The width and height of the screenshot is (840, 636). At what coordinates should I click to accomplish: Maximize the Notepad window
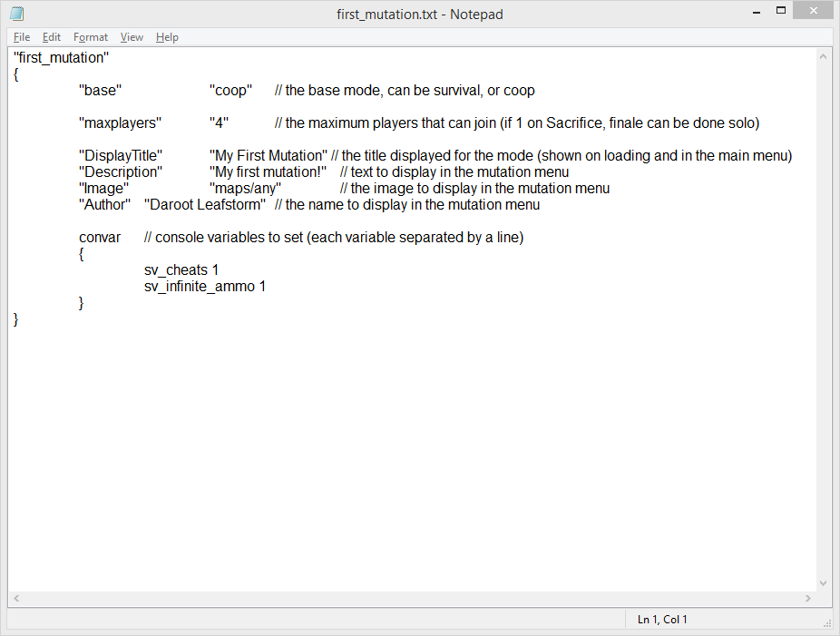click(x=781, y=11)
